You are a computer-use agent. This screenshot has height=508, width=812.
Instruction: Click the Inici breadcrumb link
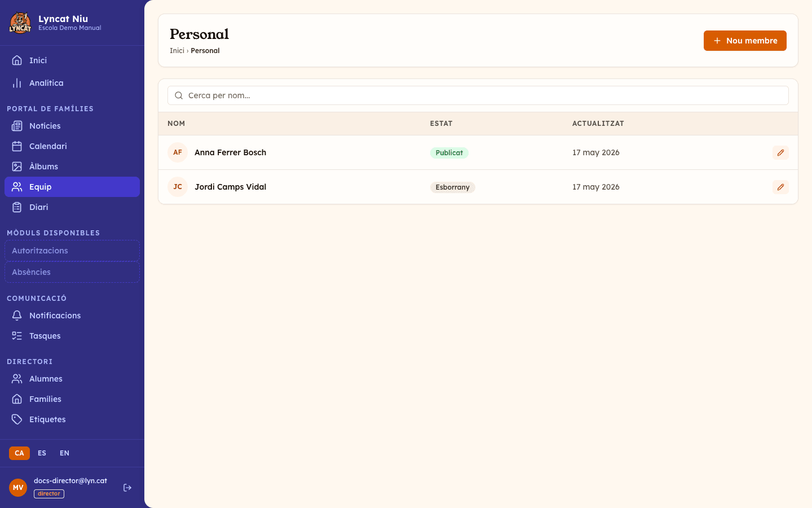(177, 51)
